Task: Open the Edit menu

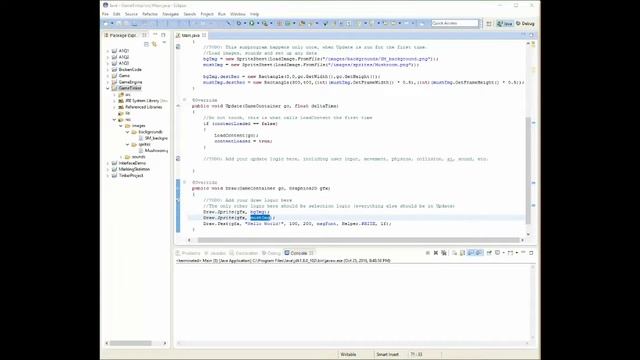Action: click(117, 14)
